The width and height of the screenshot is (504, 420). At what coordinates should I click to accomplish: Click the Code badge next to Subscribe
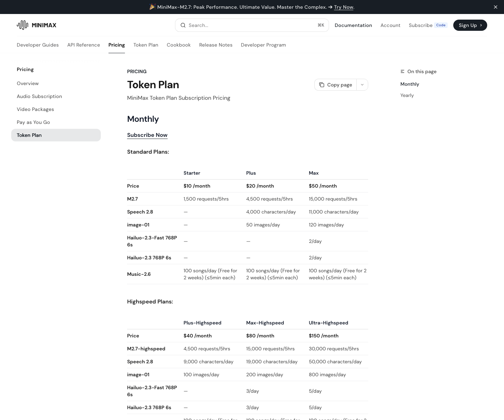[x=441, y=25]
